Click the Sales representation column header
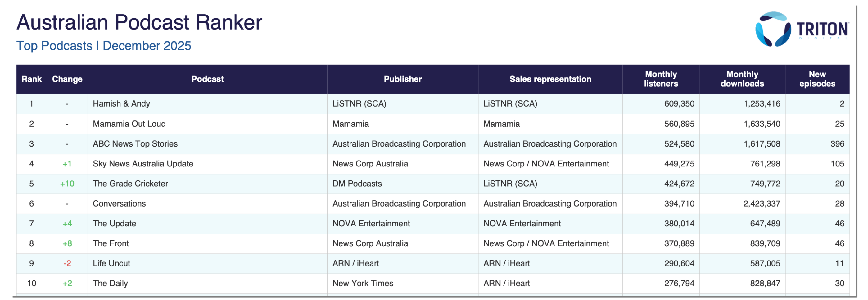Screen dimensions: 868x300 (x=550, y=79)
